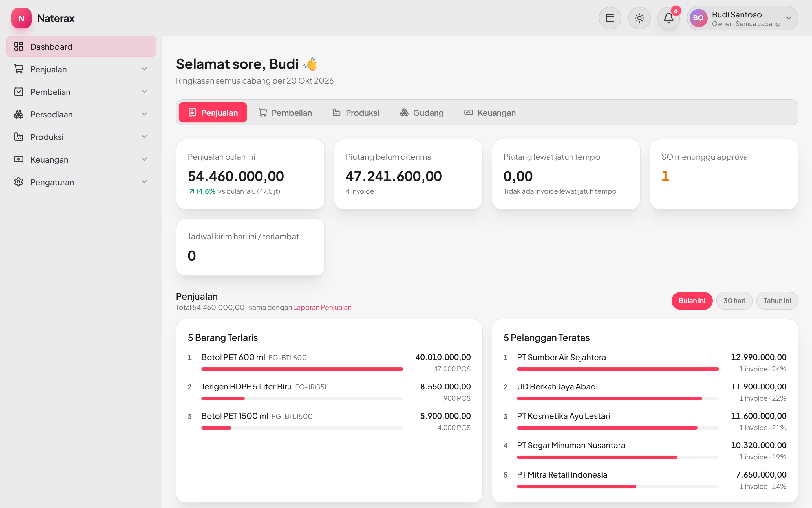Open the Laporan Penjualan link
This screenshot has height=508, width=812.
pyautogui.click(x=322, y=307)
